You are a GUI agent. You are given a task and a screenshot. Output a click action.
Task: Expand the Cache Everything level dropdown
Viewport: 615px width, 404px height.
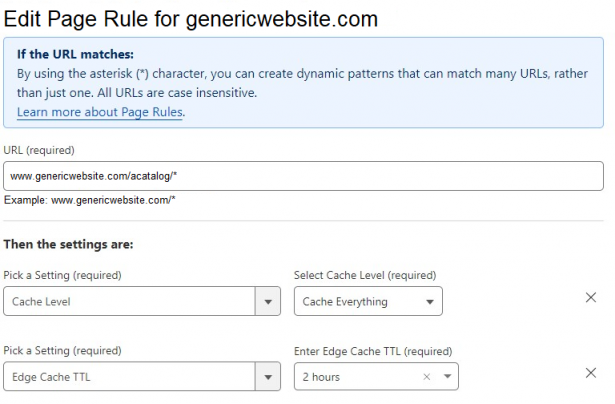(358, 301)
